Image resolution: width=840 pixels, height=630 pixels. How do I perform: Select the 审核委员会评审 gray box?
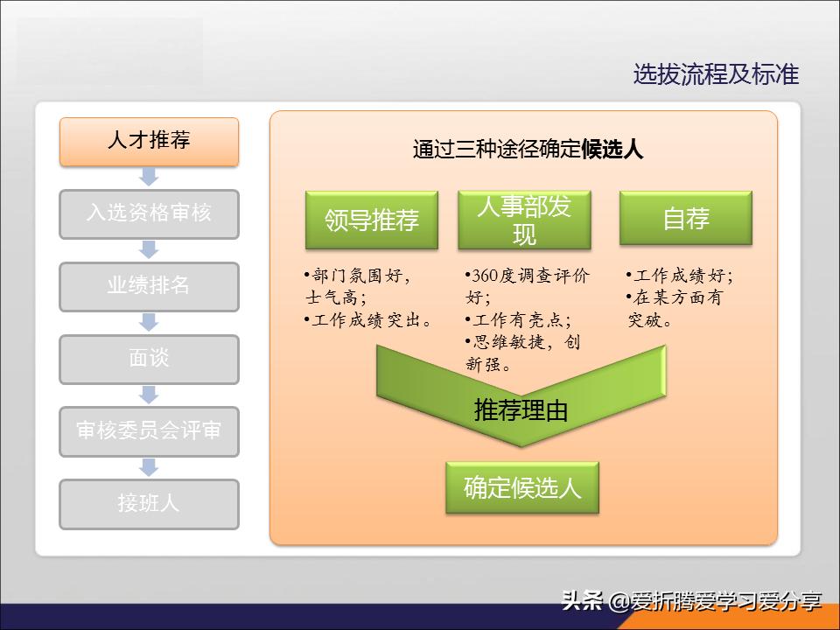point(149,432)
